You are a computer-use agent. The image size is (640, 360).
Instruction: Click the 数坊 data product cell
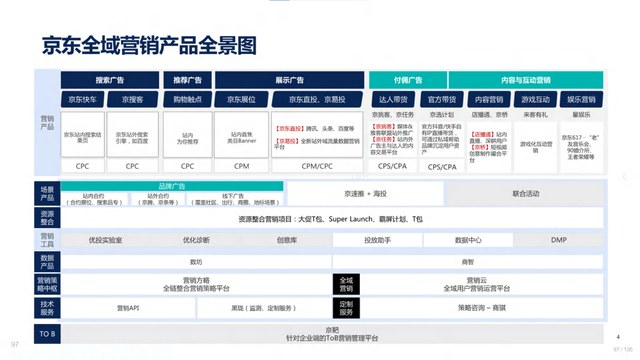[x=196, y=262]
